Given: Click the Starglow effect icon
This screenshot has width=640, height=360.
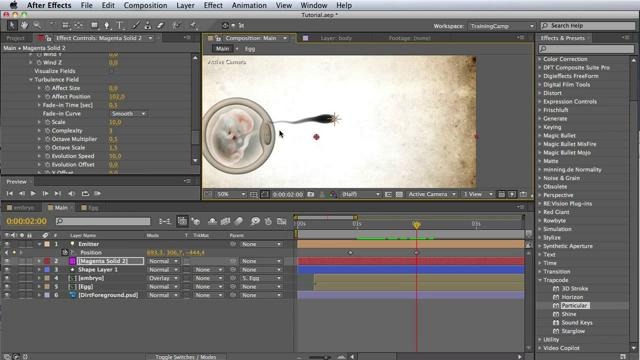Looking at the screenshot, I should (556, 331).
